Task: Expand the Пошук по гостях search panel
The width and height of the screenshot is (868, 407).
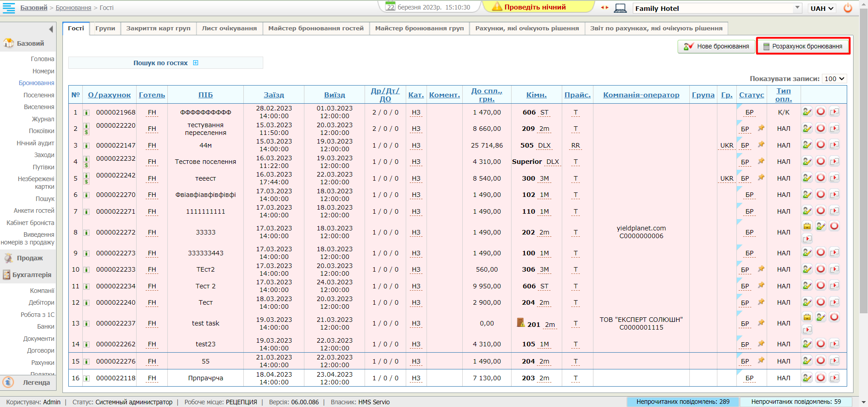Action: click(x=195, y=63)
